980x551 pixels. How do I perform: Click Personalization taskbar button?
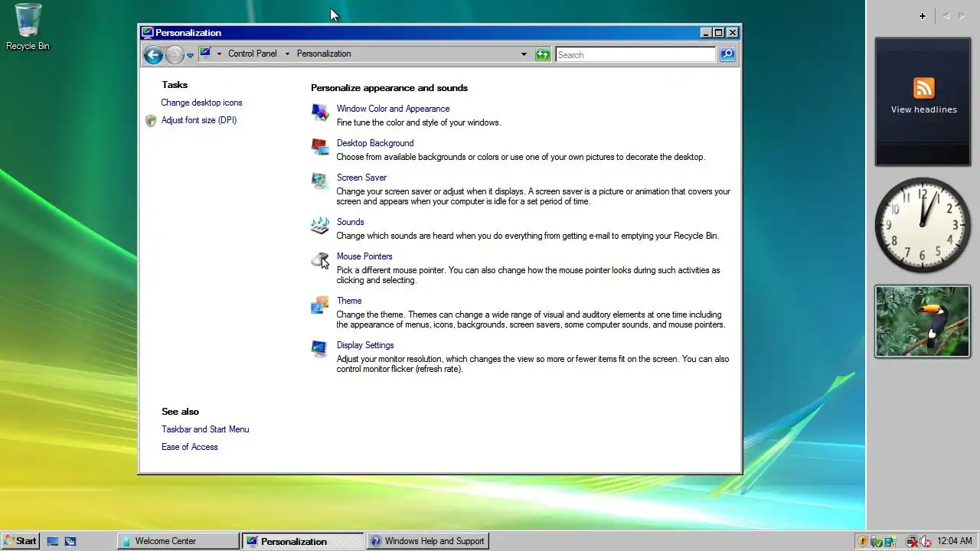tap(303, 541)
